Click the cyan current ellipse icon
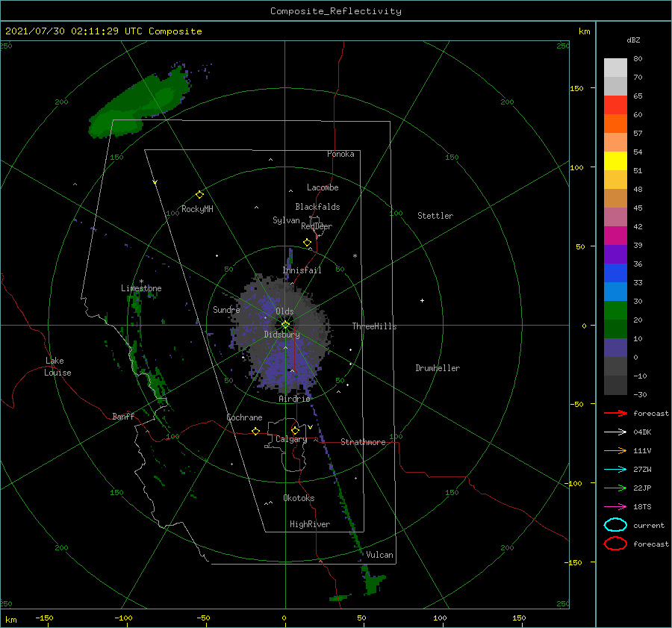The image size is (672, 628). pos(615,525)
